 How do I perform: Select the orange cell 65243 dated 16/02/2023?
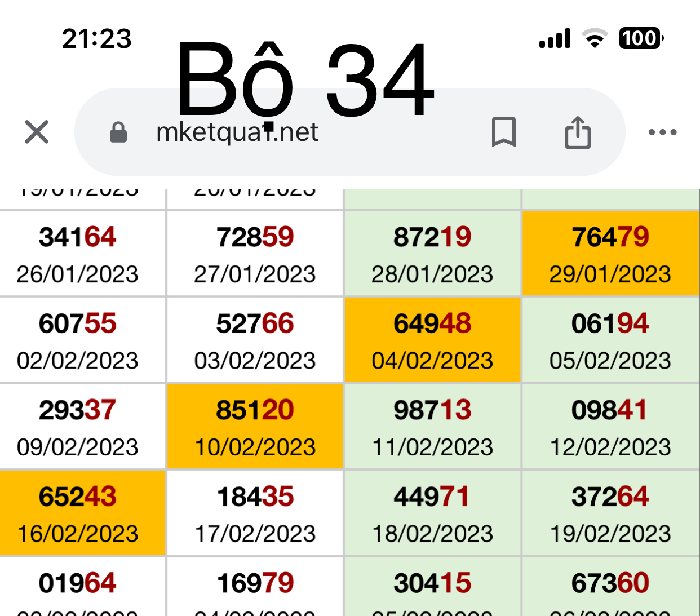(x=78, y=513)
